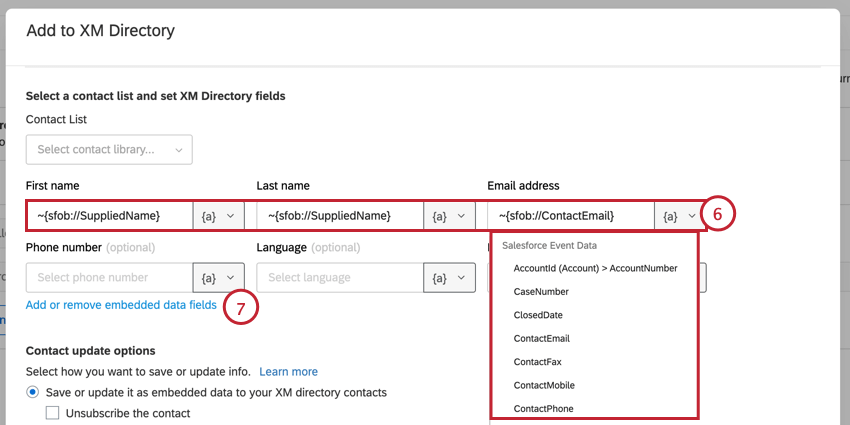The width and height of the screenshot is (850, 425).
Task: Open the 'Learn more' link
Action: [288, 372]
